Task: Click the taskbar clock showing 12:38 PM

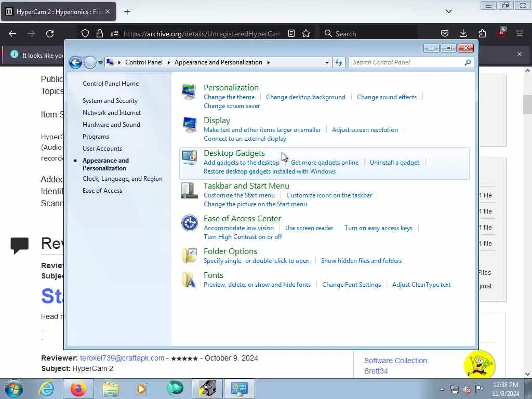Action: (x=506, y=389)
